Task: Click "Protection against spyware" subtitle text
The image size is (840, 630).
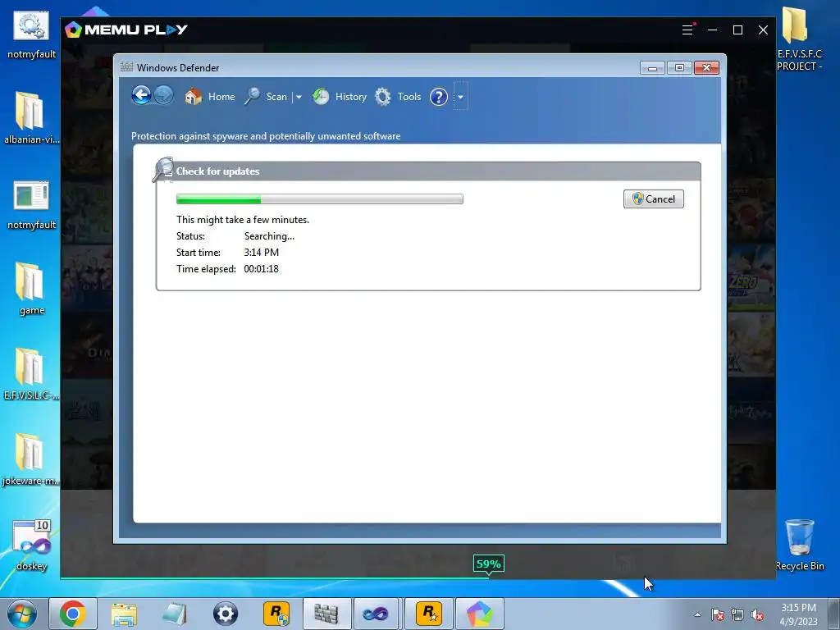Action: point(266,136)
